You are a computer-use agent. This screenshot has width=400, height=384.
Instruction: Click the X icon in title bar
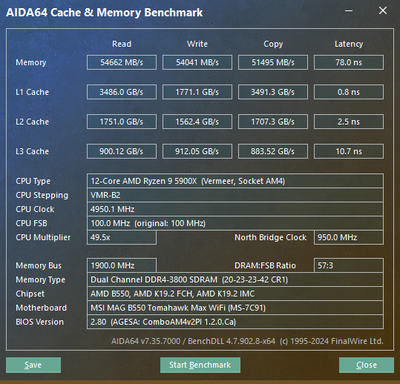(x=383, y=11)
